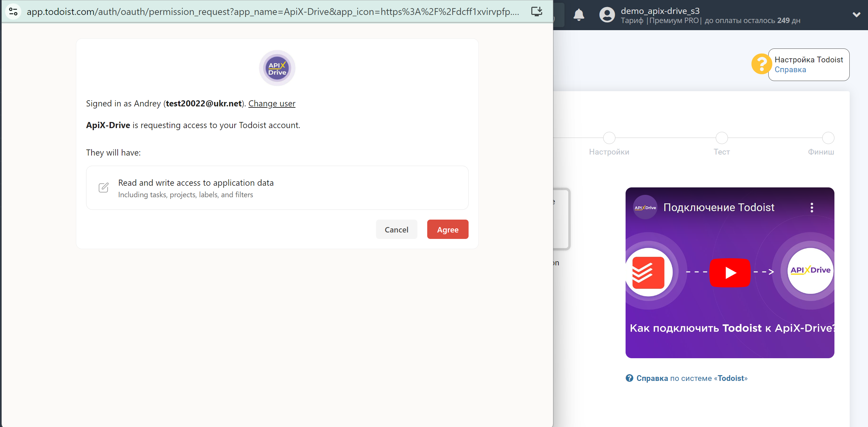Click the Todoist logo in video thumbnail
The width and height of the screenshot is (868, 427).
[x=648, y=272]
